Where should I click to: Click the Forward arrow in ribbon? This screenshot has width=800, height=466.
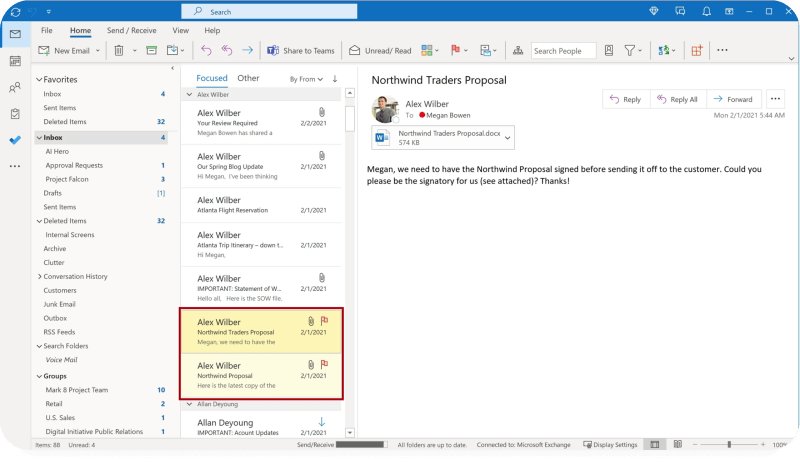click(247, 50)
